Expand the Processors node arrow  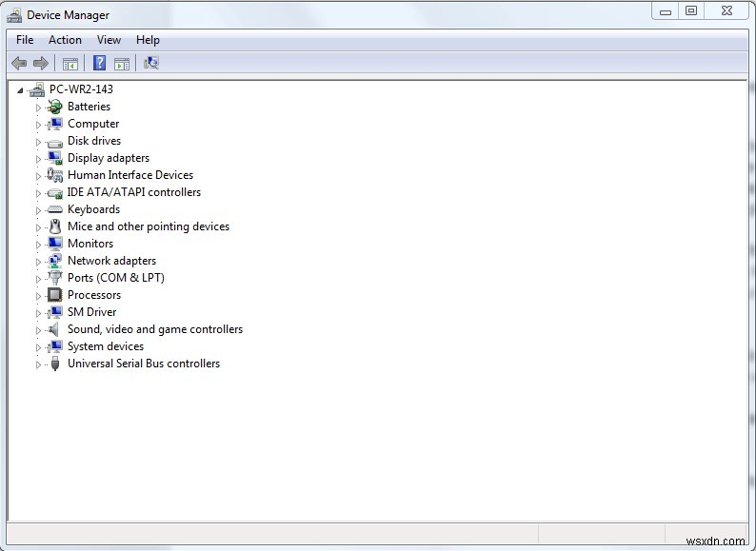tap(39, 296)
